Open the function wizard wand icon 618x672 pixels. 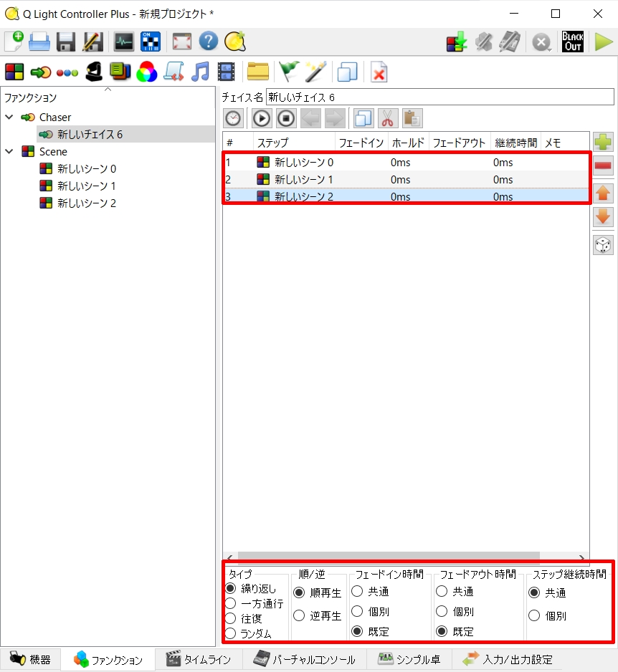click(315, 72)
